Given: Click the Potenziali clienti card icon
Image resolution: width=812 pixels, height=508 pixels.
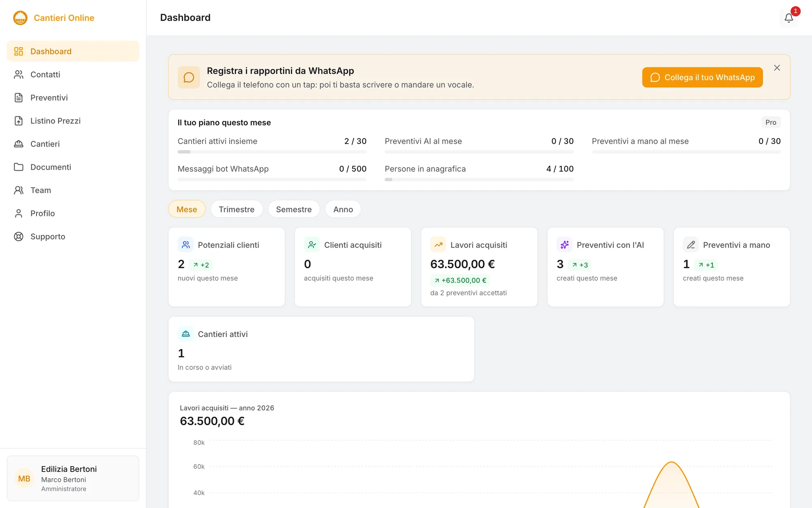Looking at the screenshot, I should tap(186, 245).
